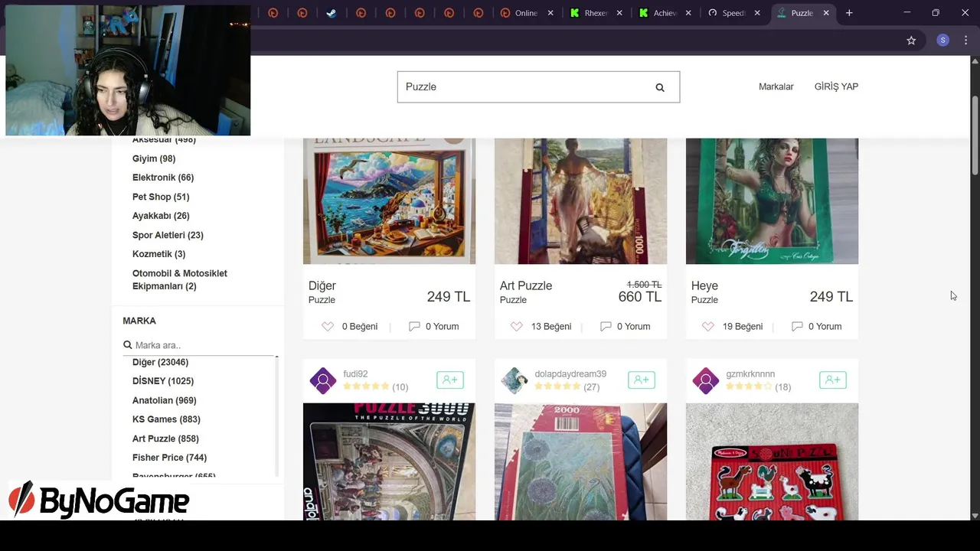Click magnifier icon in Marka ara field
The width and height of the screenshot is (980, 551).
pyautogui.click(x=128, y=345)
